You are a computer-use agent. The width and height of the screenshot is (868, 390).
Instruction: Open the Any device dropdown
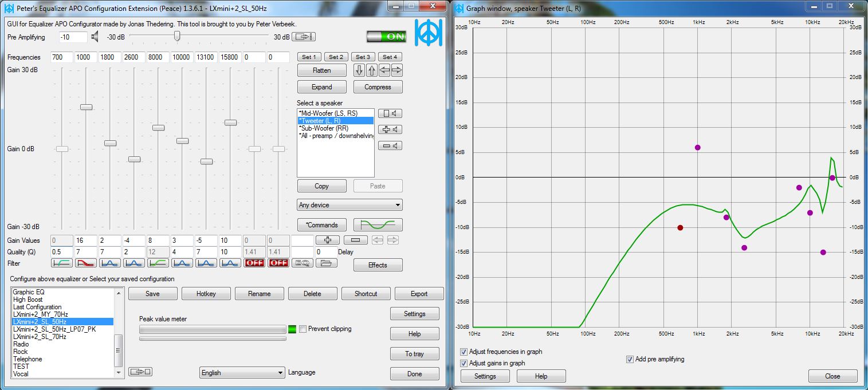pyautogui.click(x=349, y=205)
